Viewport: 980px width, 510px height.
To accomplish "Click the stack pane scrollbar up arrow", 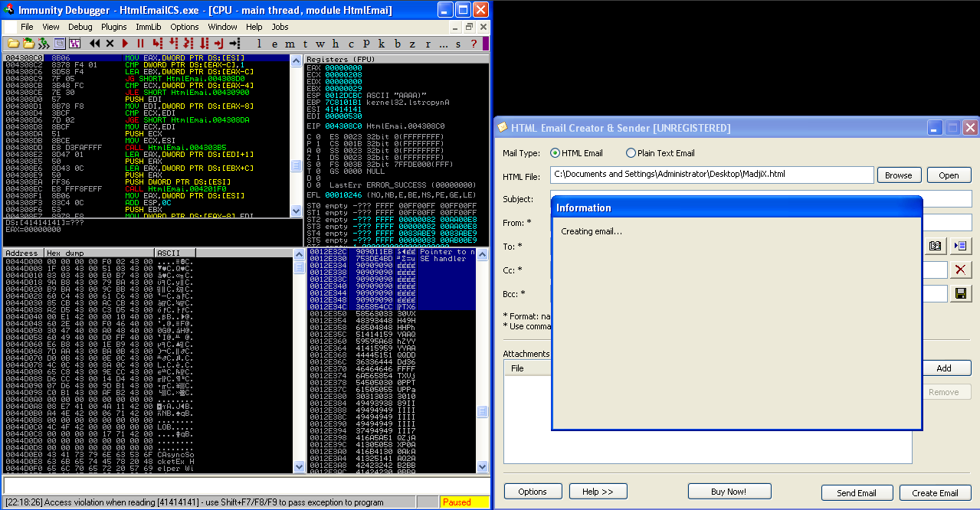I will 482,253.
